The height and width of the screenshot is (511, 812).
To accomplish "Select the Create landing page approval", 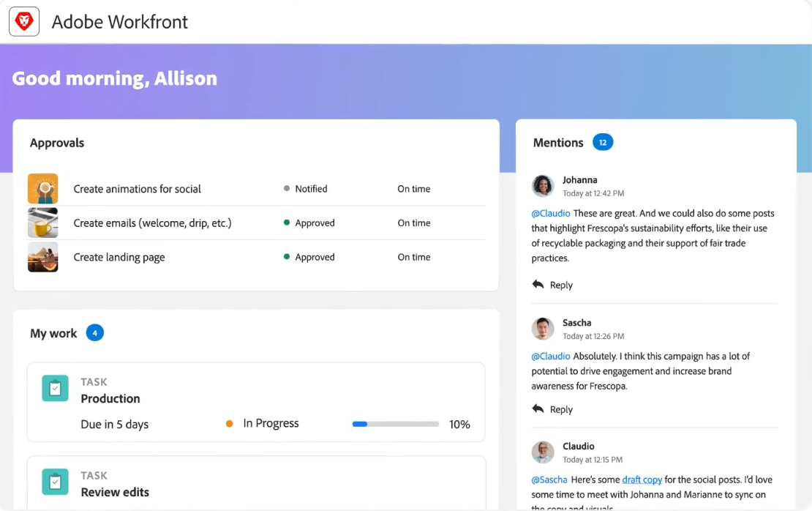I will coord(119,257).
